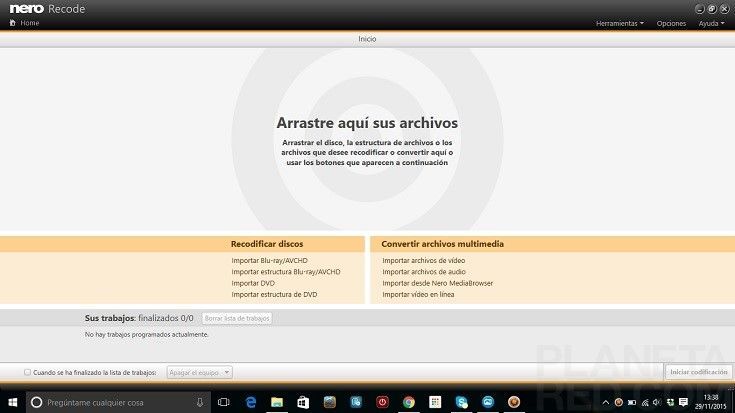Click 'Borrar lista de trabajos' button
Viewport: 735px width, 413px height.
coord(236,318)
